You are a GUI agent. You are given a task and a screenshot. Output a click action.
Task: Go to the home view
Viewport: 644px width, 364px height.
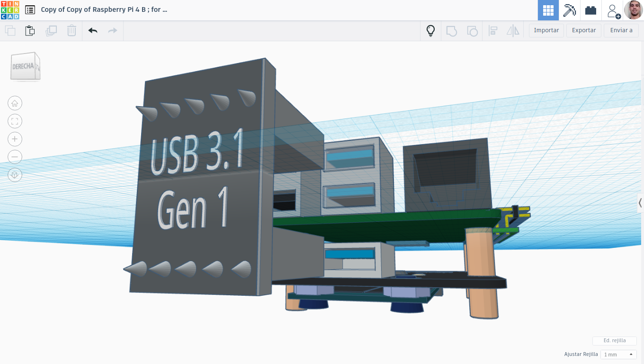click(15, 103)
